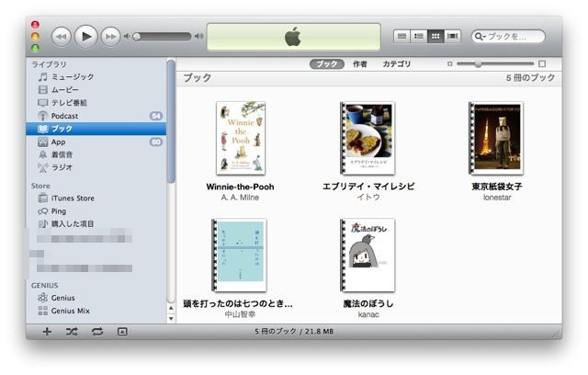
Task: Click the status text 21.8 MB
Action: click(319, 332)
